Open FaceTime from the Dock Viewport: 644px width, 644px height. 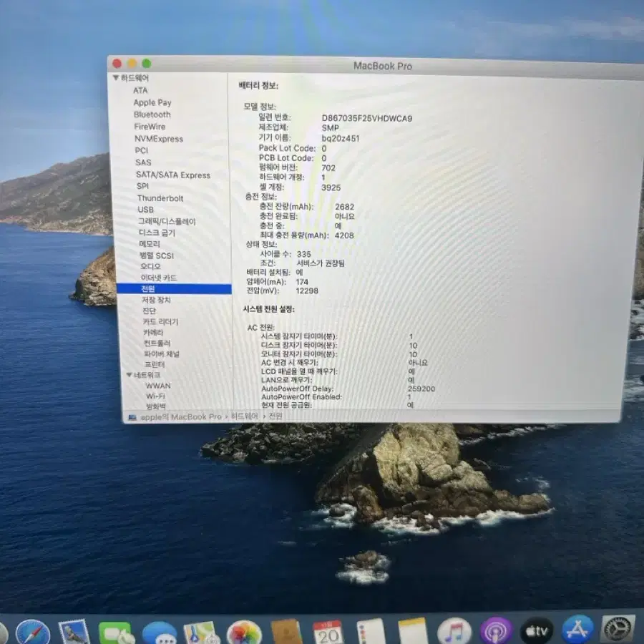116,633
